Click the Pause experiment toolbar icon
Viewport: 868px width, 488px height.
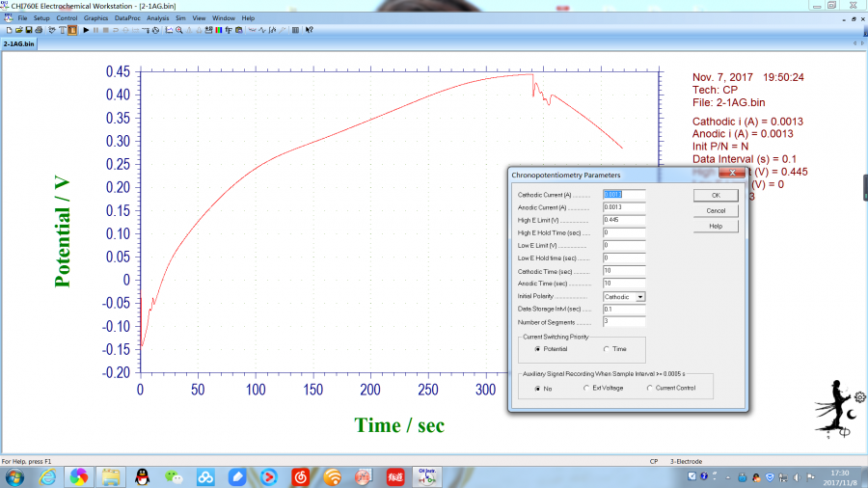click(x=95, y=30)
